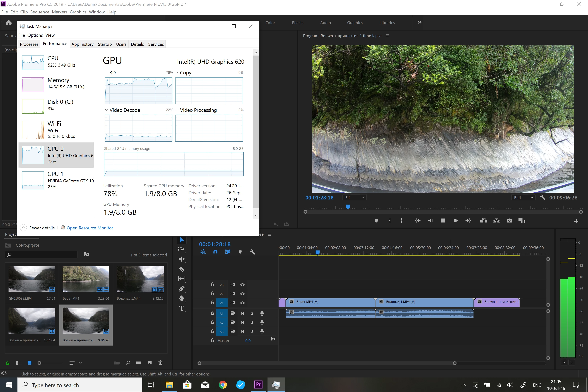This screenshot has height=392, width=588.
Task: Mute audio track A1
Action: pyautogui.click(x=242, y=313)
